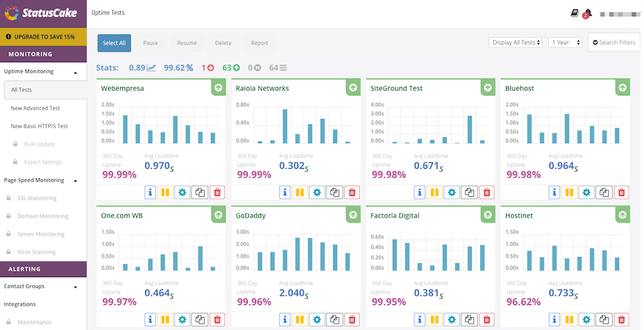Open info for SiteGround Test

pos(420,193)
